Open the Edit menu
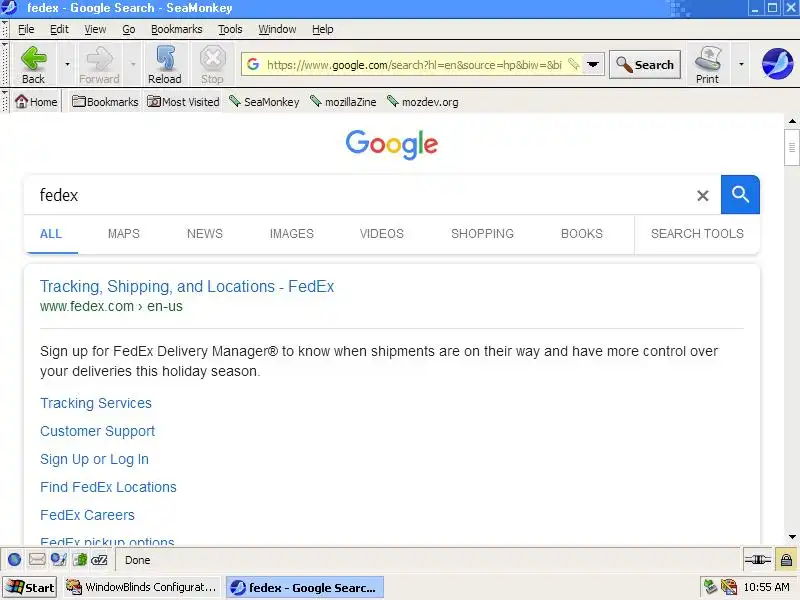Image resolution: width=800 pixels, height=600 pixels. 59,30
